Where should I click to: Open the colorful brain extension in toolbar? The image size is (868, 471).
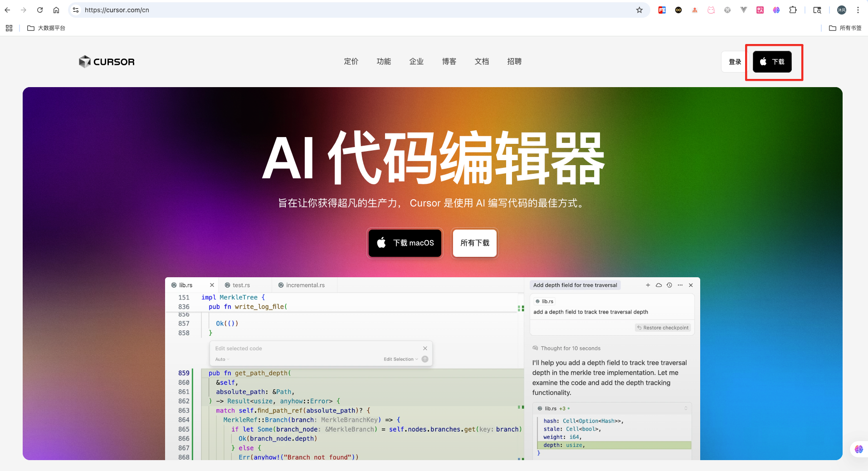(x=776, y=10)
